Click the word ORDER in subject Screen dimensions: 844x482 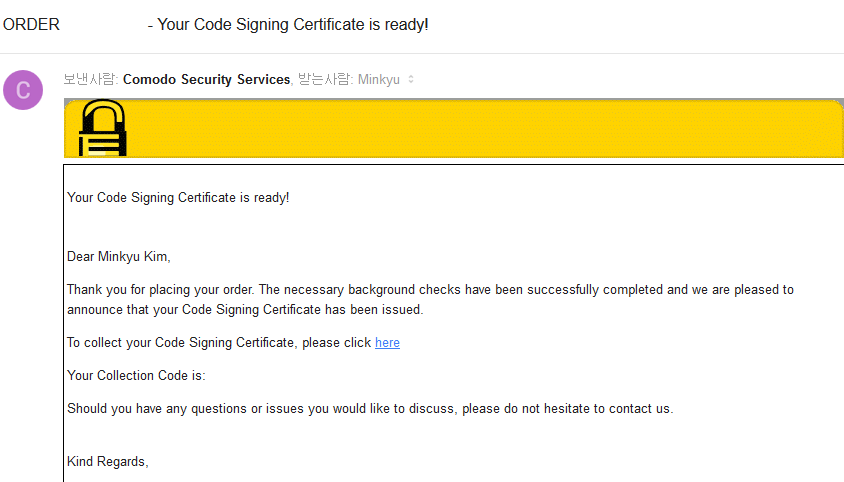click(x=31, y=25)
